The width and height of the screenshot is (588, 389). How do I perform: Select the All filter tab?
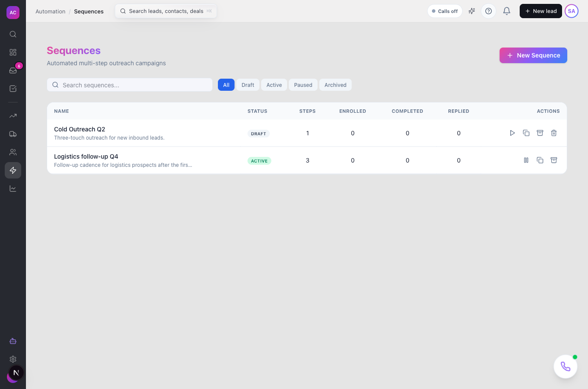pyautogui.click(x=226, y=85)
